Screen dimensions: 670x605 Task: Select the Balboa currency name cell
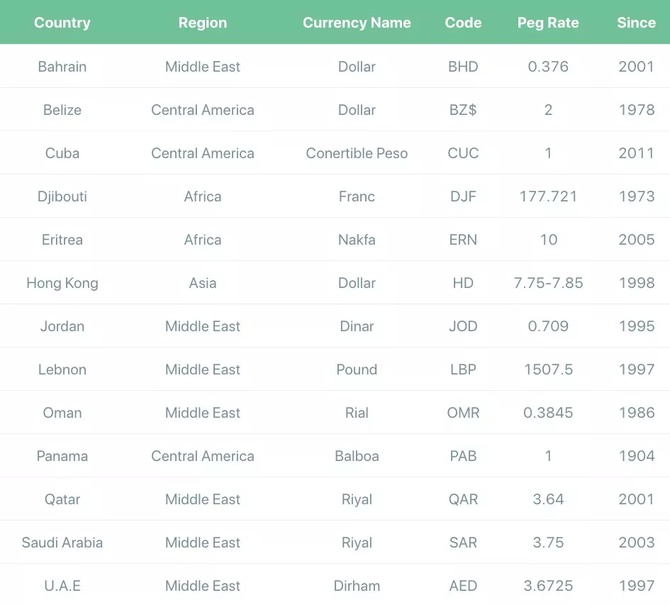point(356,456)
